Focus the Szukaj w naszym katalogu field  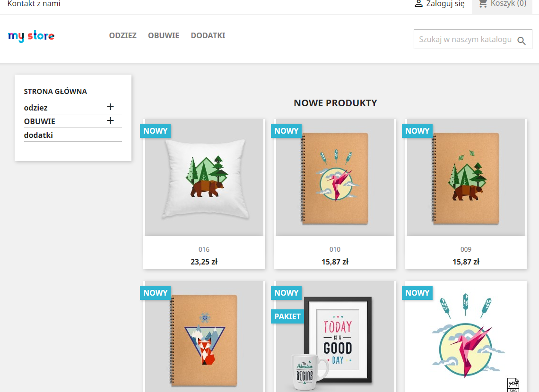[465, 40]
